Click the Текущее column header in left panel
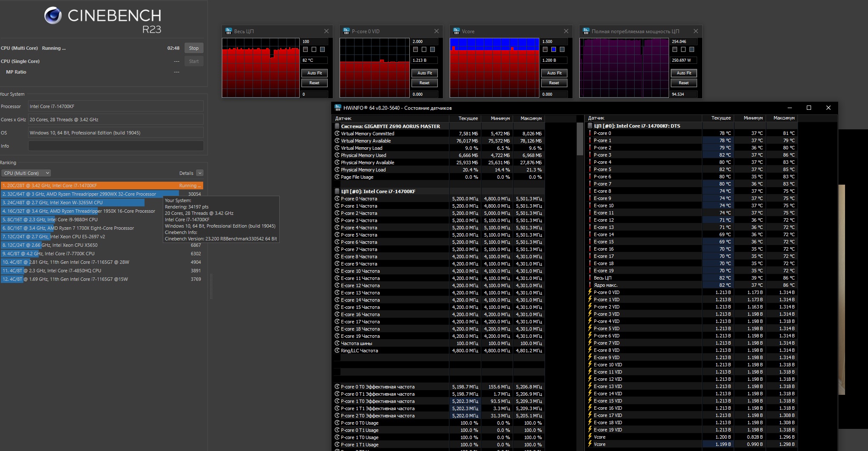Viewport: 868px width, 451px height. tap(465, 118)
